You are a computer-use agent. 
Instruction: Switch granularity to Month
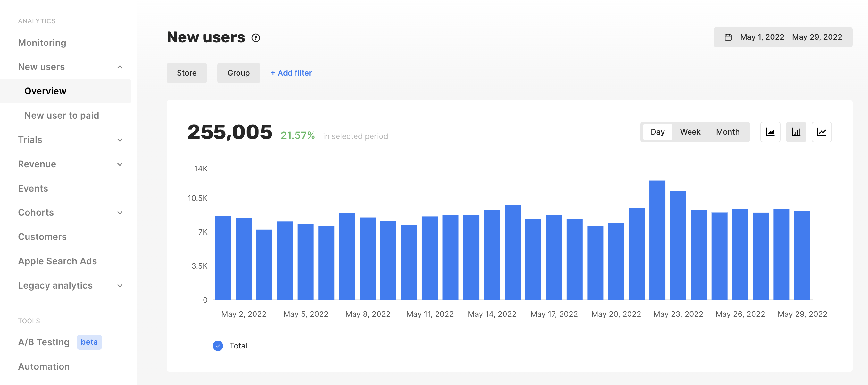click(728, 132)
